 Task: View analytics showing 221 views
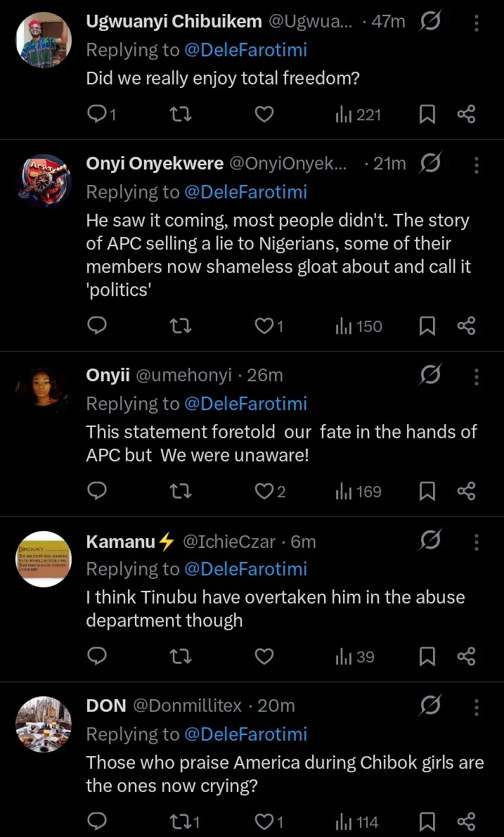point(358,114)
